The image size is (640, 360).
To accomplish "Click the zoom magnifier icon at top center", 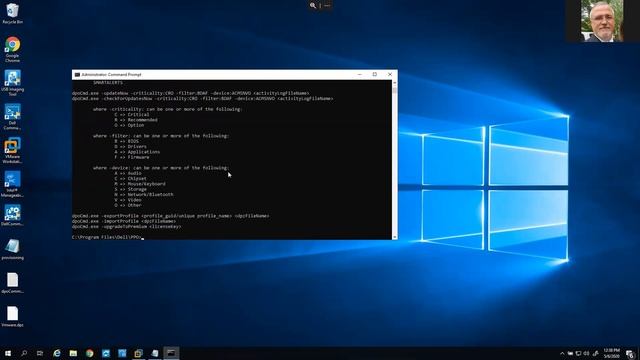I will (313, 5).
